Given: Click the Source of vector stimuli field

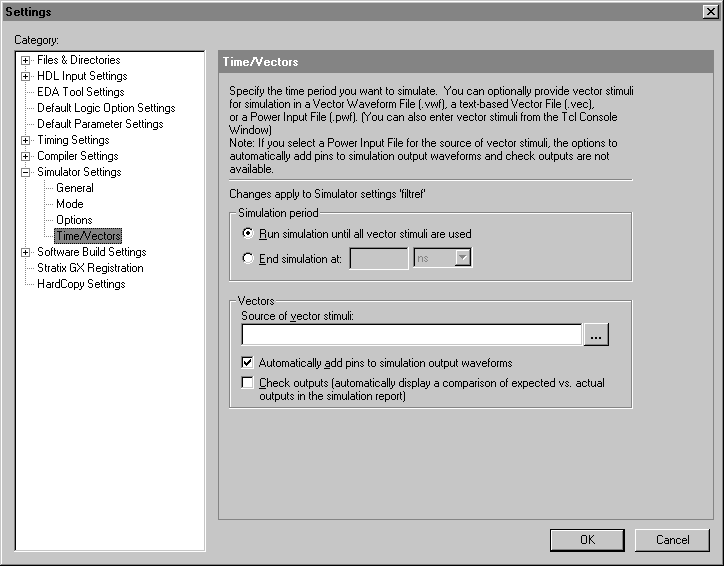Looking at the screenshot, I should [x=411, y=335].
